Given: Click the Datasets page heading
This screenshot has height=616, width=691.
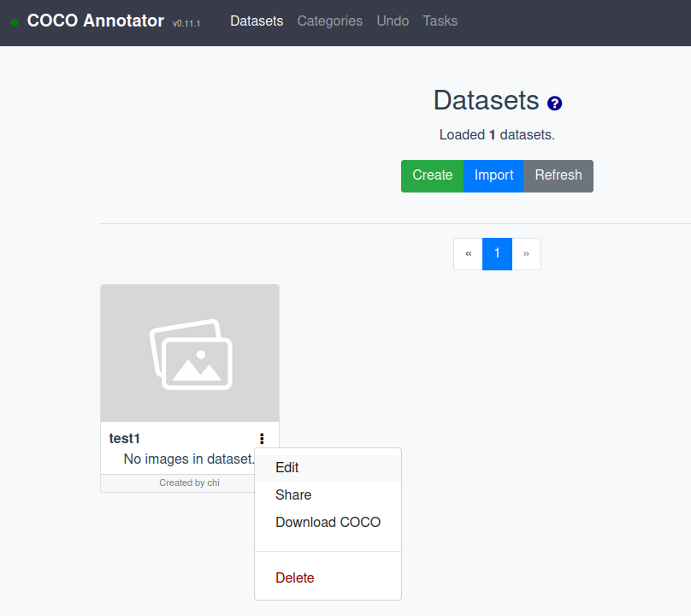Looking at the screenshot, I should tap(486, 100).
